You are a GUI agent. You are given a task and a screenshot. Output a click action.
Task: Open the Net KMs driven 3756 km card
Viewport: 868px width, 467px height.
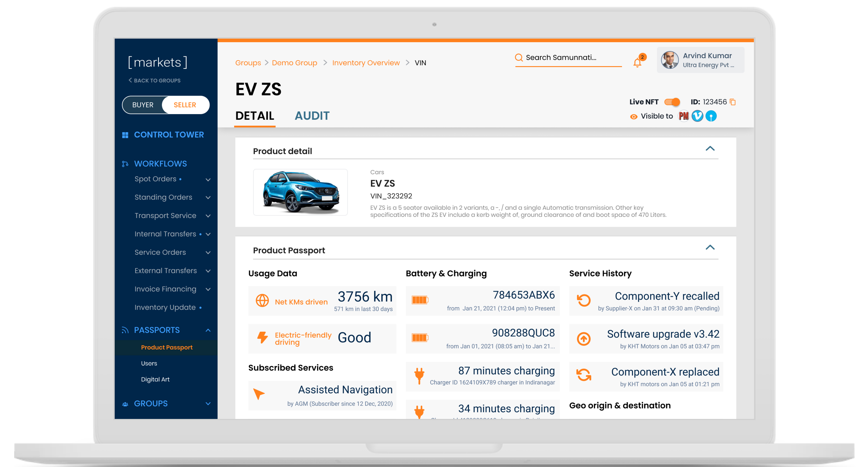pyautogui.click(x=322, y=301)
